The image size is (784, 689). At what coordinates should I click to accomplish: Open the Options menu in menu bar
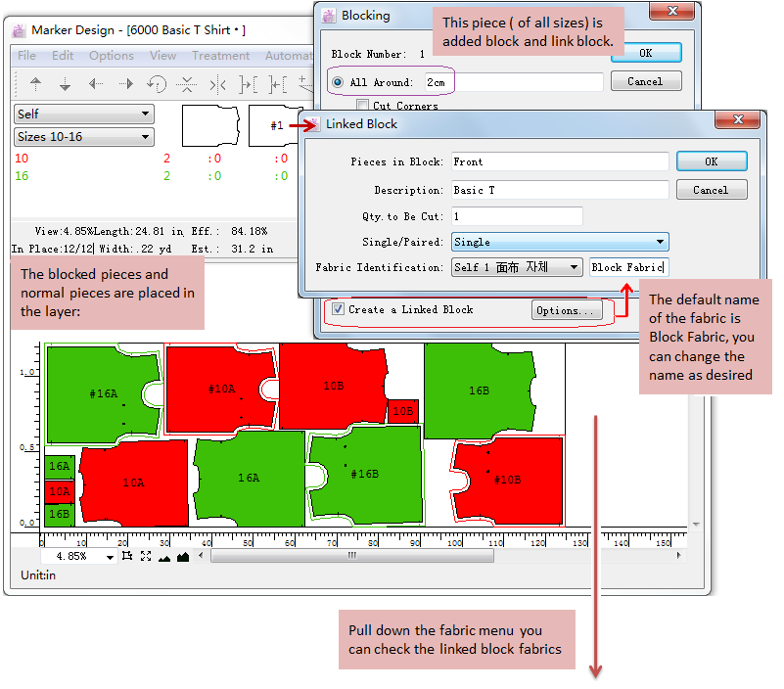pos(112,56)
